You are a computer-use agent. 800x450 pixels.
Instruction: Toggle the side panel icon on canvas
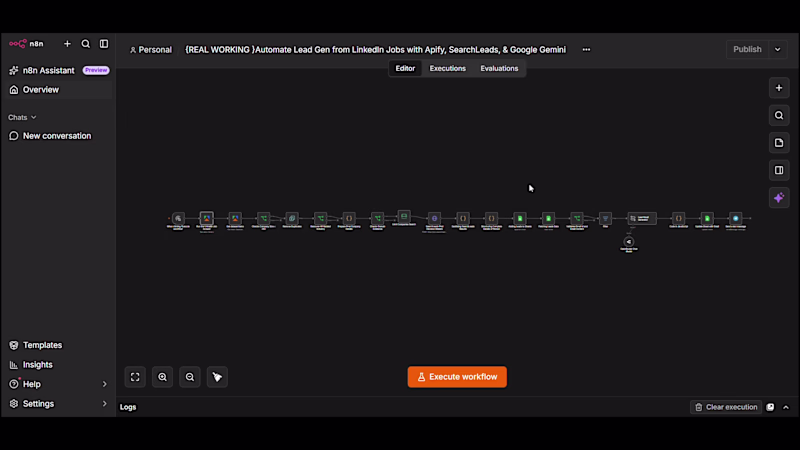click(x=779, y=170)
